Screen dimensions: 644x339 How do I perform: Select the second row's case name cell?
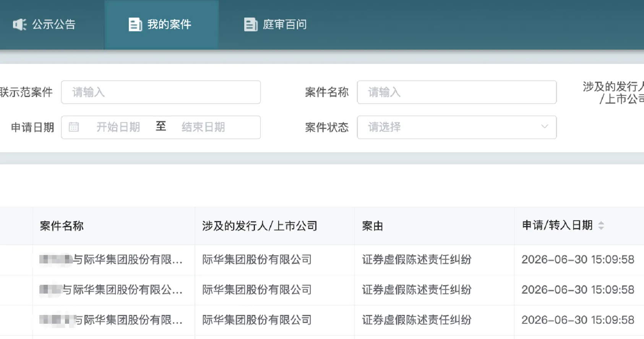coord(114,290)
